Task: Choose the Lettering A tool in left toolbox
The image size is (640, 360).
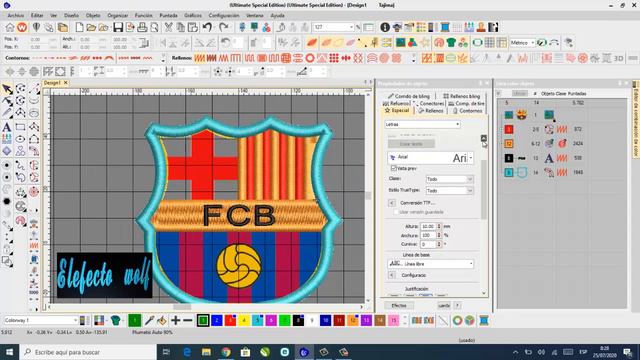Action: (7, 127)
